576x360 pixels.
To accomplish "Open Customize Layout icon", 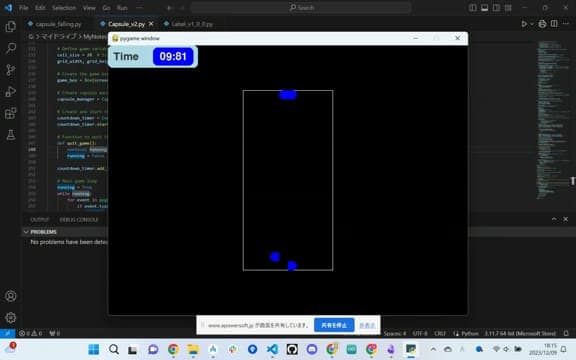I will [508, 8].
